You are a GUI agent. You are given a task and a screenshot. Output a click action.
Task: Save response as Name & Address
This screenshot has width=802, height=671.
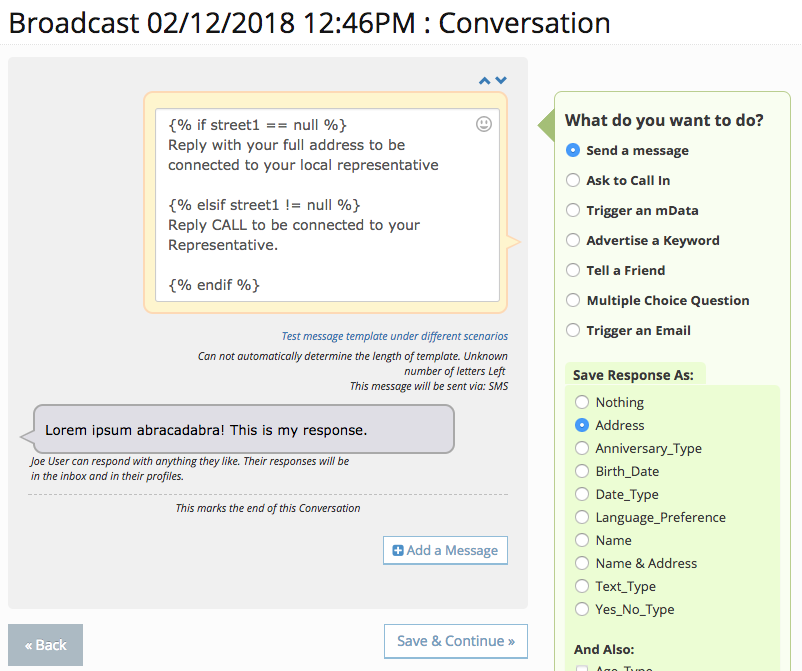click(582, 563)
